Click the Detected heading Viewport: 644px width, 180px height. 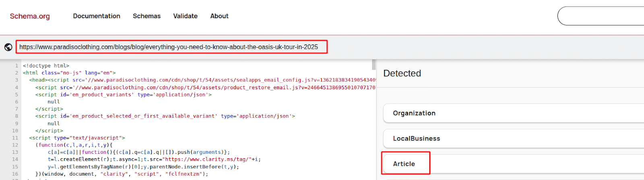(x=402, y=73)
